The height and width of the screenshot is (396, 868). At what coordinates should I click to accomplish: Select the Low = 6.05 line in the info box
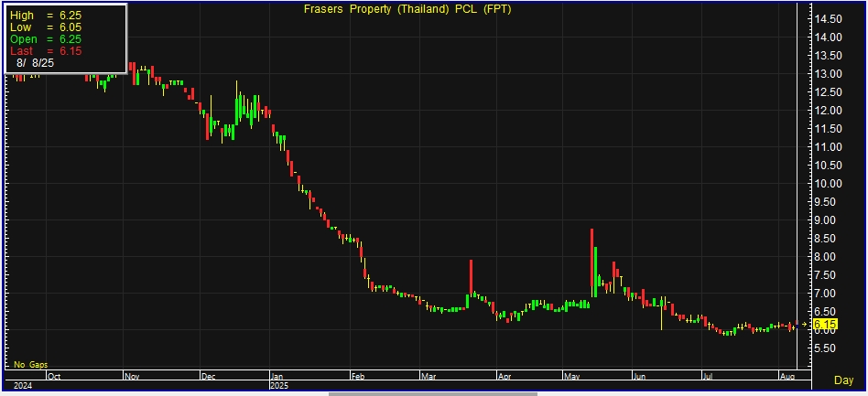point(46,27)
